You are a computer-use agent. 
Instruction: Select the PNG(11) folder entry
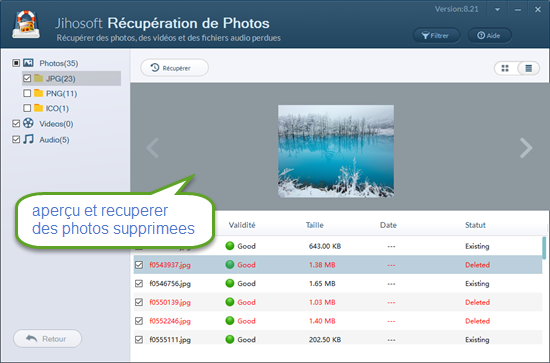click(61, 94)
